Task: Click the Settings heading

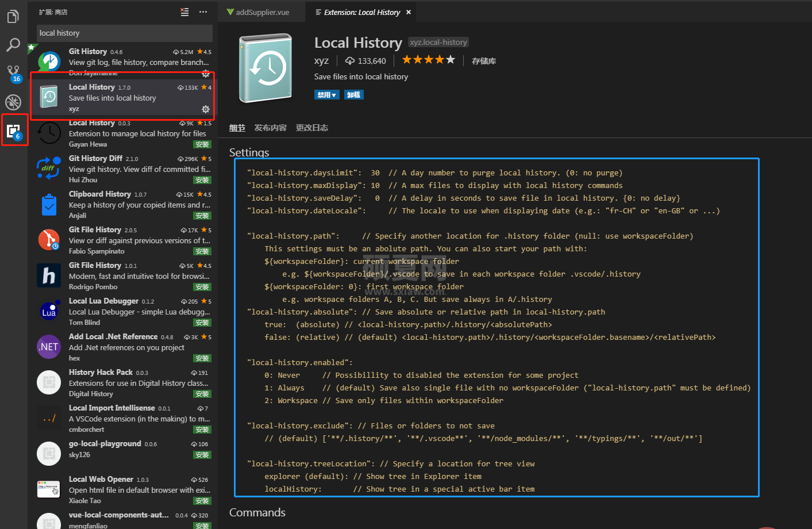Action: tap(249, 152)
